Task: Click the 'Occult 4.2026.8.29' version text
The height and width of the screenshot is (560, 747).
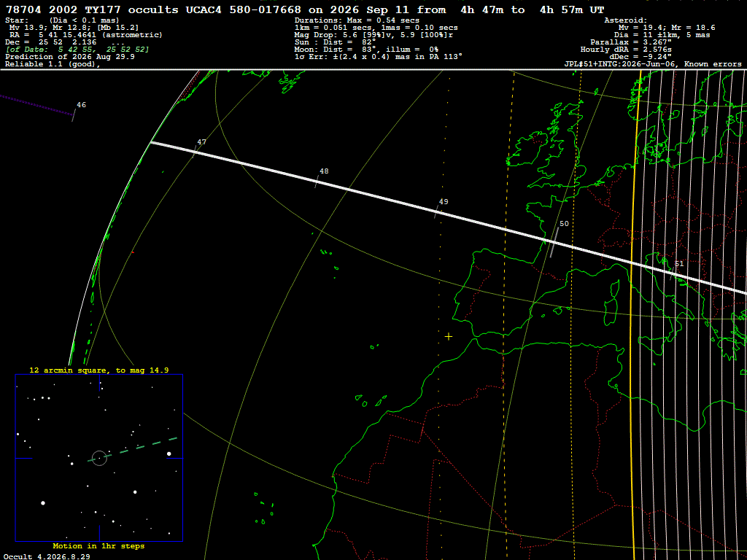Action: pos(47,556)
